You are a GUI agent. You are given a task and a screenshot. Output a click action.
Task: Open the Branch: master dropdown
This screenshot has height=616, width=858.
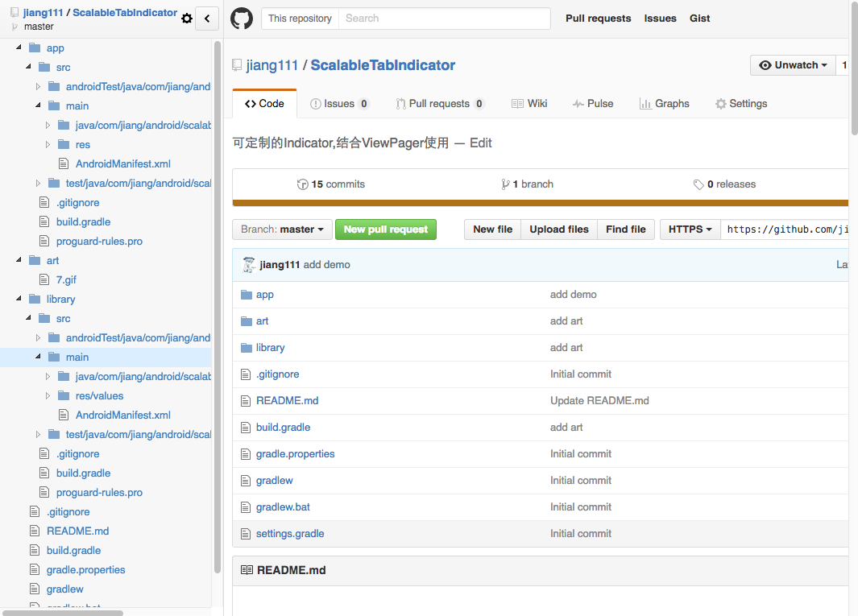pyautogui.click(x=282, y=229)
